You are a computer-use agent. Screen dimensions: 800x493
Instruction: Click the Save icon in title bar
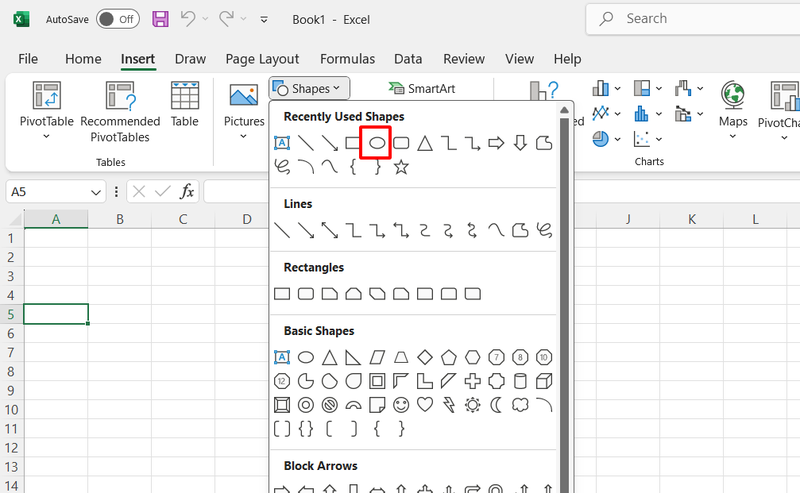point(160,19)
